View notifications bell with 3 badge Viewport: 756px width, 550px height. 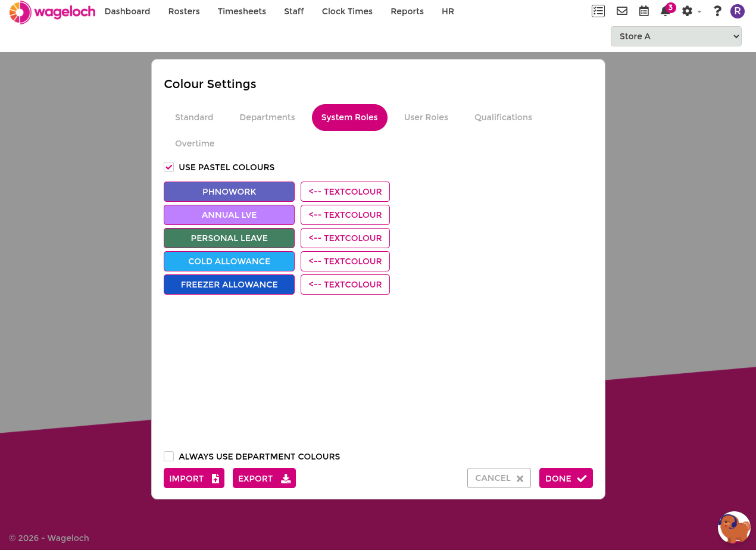(x=667, y=10)
